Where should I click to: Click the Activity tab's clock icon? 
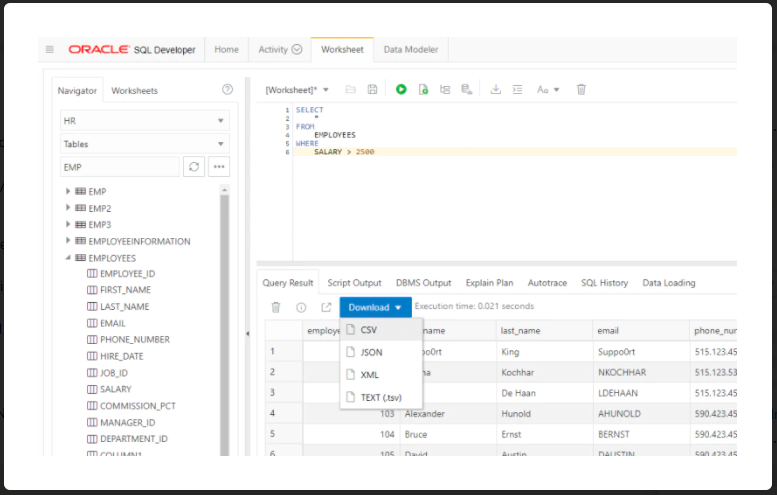[297, 49]
